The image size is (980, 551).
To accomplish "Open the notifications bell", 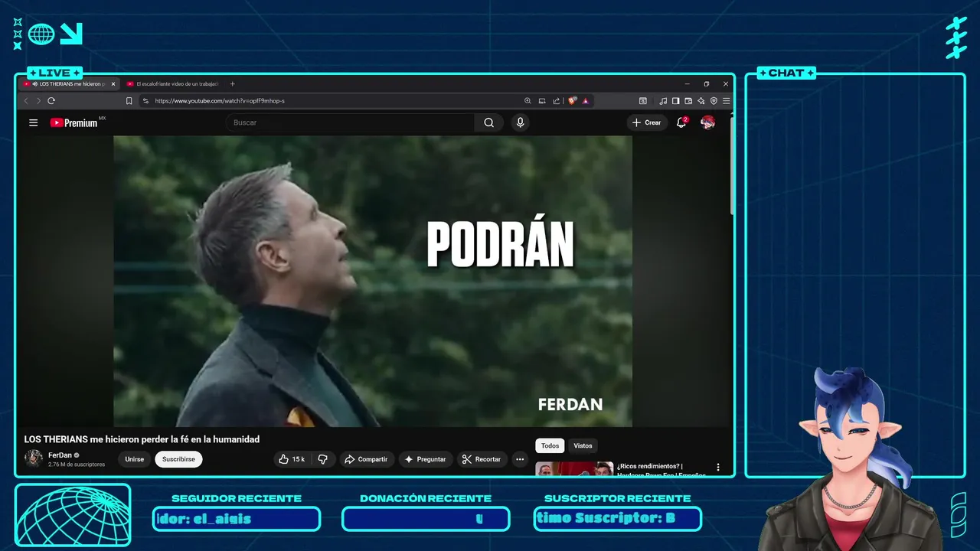I will tap(681, 122).
